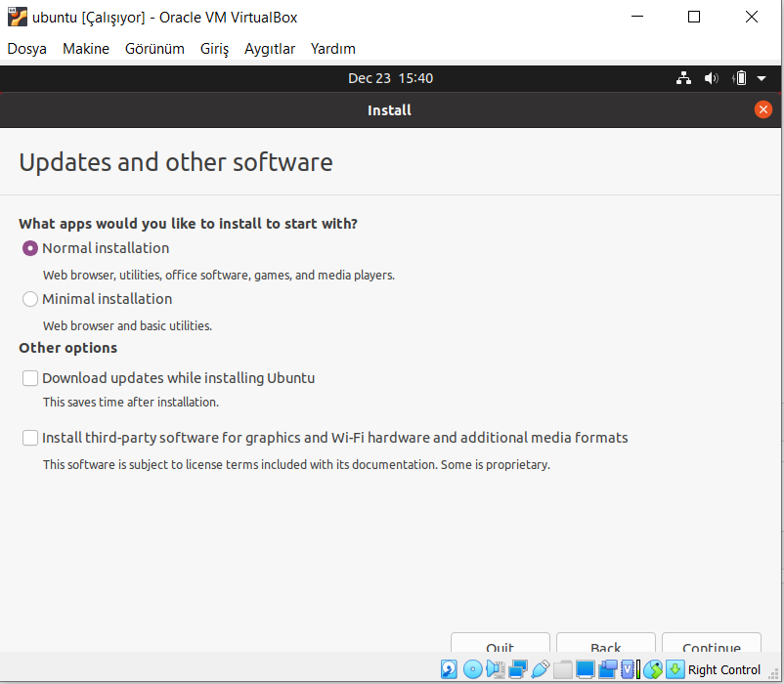Screen dimensions: 784x684
Task: Click the shared folders status icon
Action: click(562, 669)
